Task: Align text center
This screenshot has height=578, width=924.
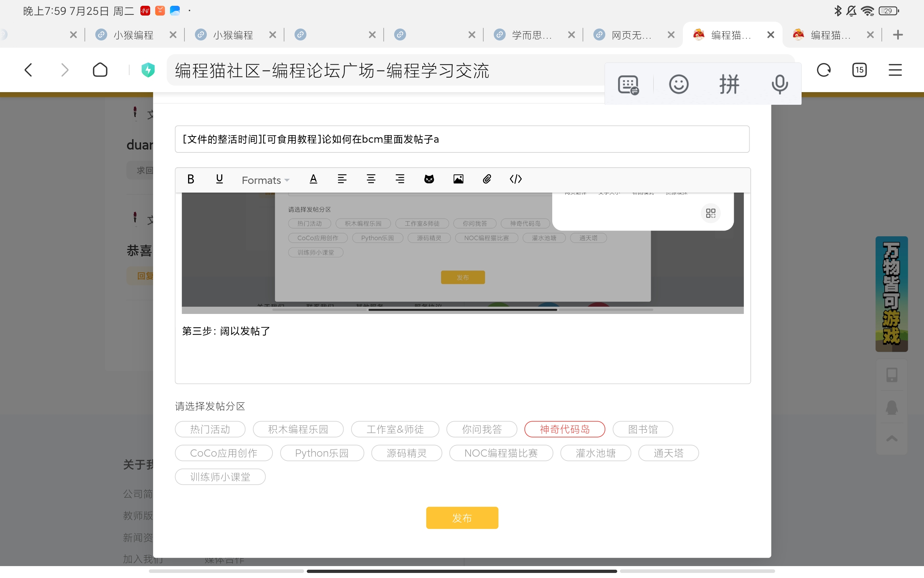Action: 371,179
